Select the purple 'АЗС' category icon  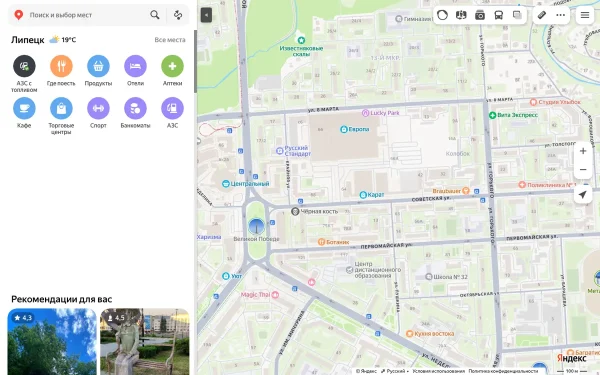coord(173,108)
